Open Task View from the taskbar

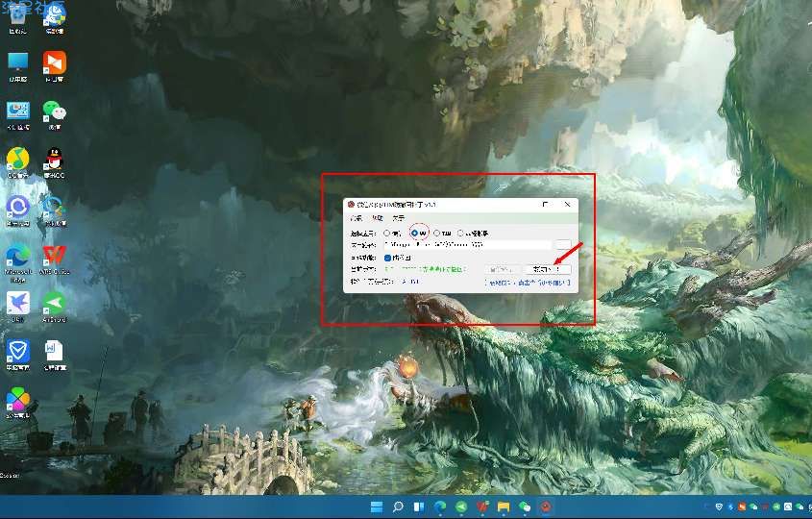[419, 507]
